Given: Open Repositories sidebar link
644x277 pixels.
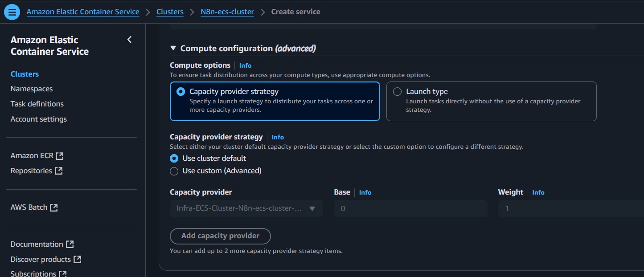Looking at the screenshot, I should pyautogui.click(x=31, y=171).
